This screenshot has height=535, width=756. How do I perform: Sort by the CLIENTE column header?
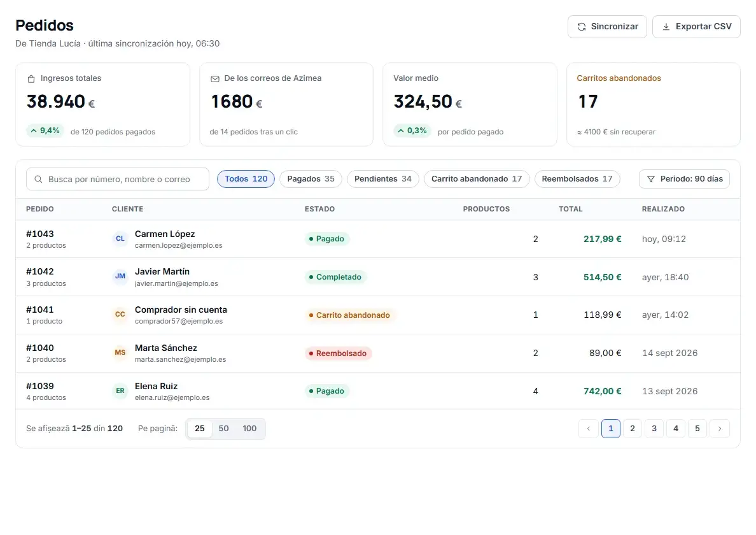[127, 209]
